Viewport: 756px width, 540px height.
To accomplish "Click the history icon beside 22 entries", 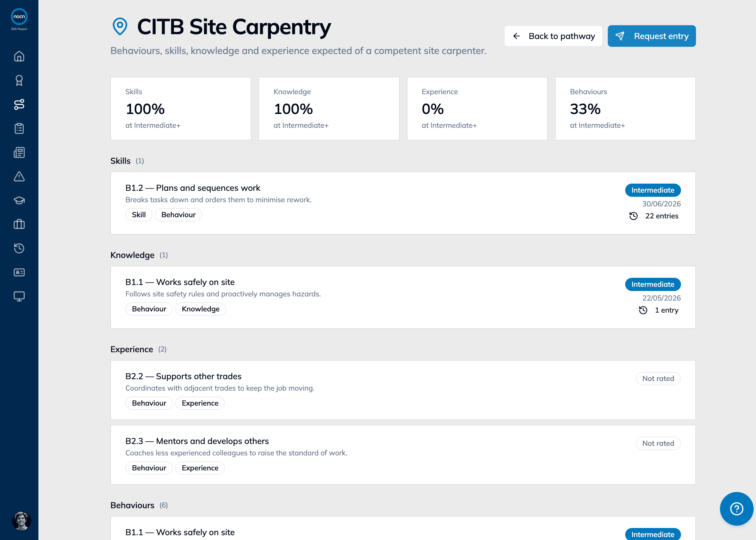I will [x=633, y=216].
